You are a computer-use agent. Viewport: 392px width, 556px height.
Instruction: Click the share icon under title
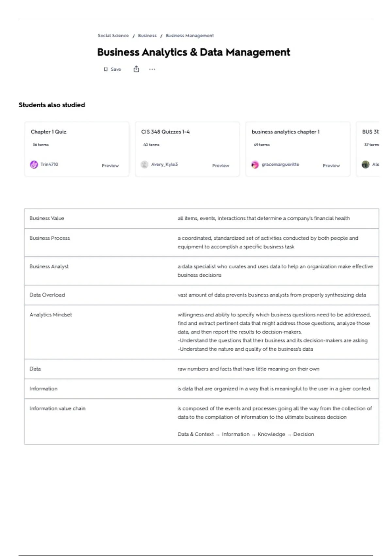[x=136, y=69]
